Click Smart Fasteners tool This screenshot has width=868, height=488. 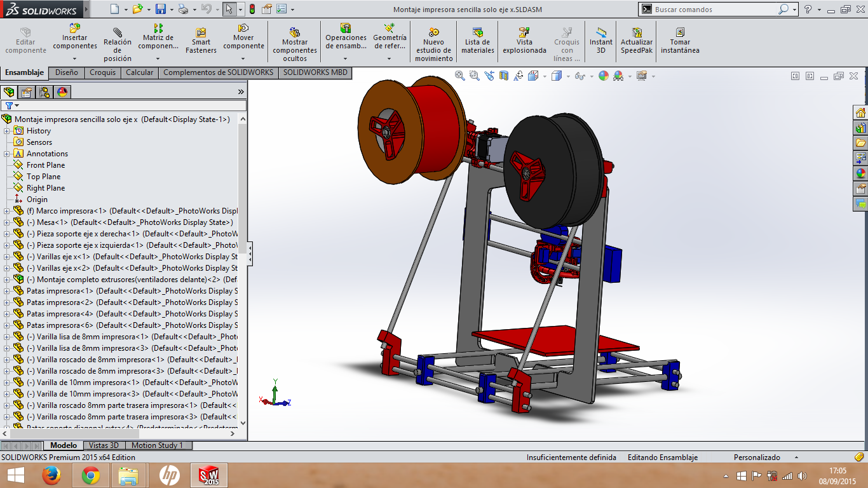[x=201, y=41]
